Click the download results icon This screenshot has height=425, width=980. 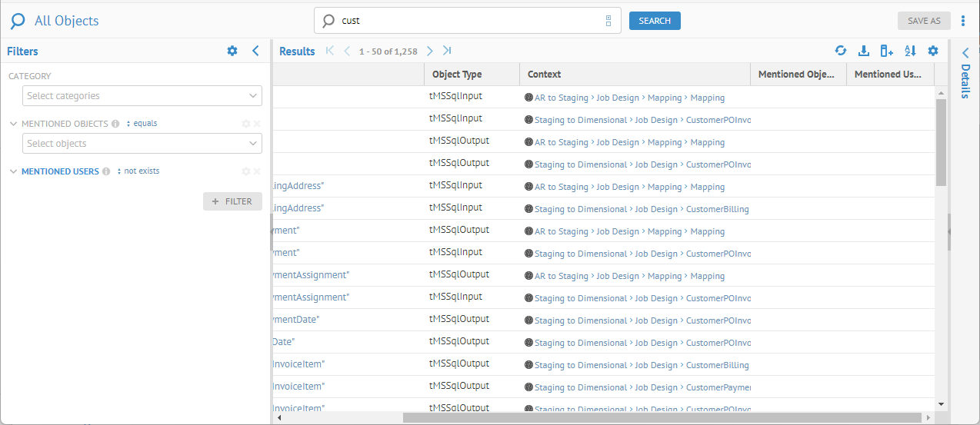coord(864,51)
